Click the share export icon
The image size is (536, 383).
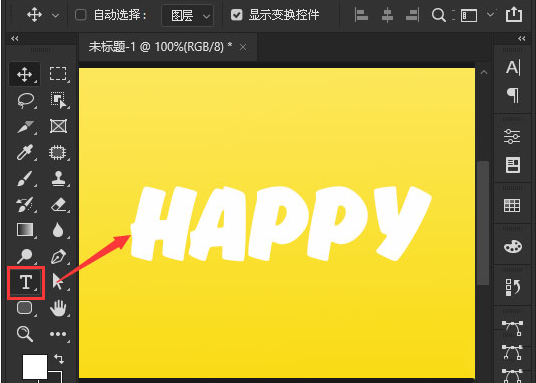point(514,15)
